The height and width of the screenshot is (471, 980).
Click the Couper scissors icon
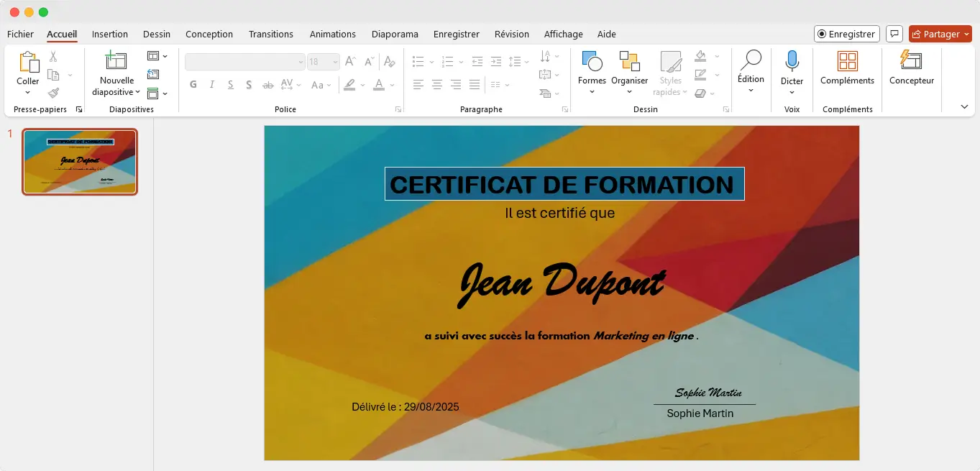click(53, 57)
